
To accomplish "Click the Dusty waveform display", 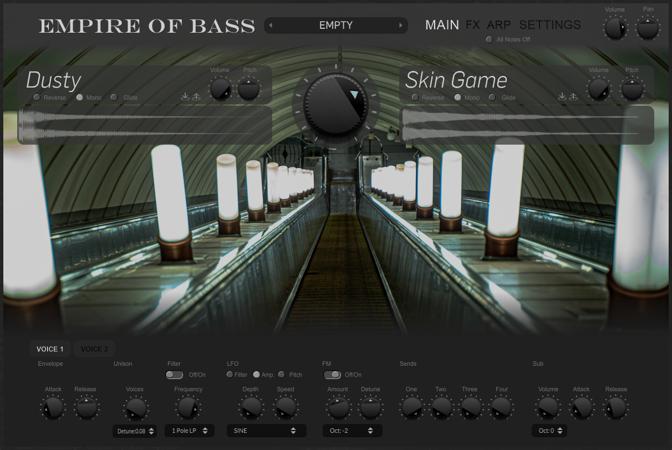I will [145, 124].
